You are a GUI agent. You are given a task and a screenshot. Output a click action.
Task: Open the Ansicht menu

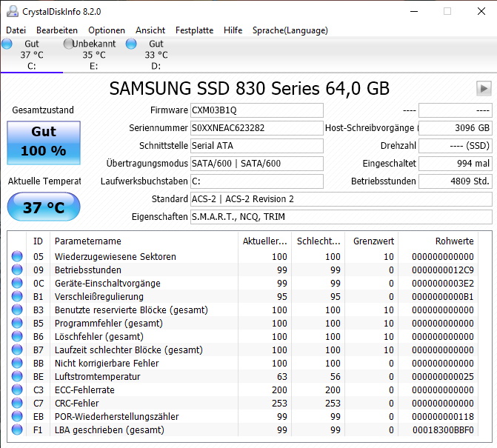[x=150, y=30]
